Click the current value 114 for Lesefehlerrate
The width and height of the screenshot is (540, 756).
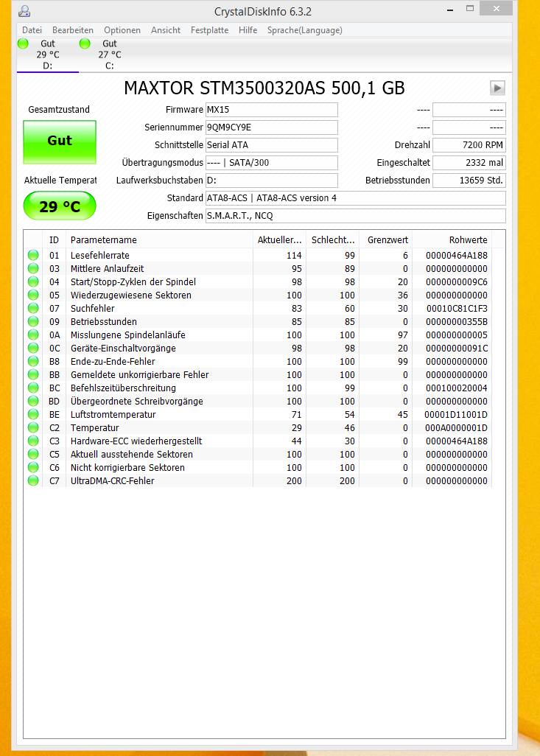click(x=294, y=255)
